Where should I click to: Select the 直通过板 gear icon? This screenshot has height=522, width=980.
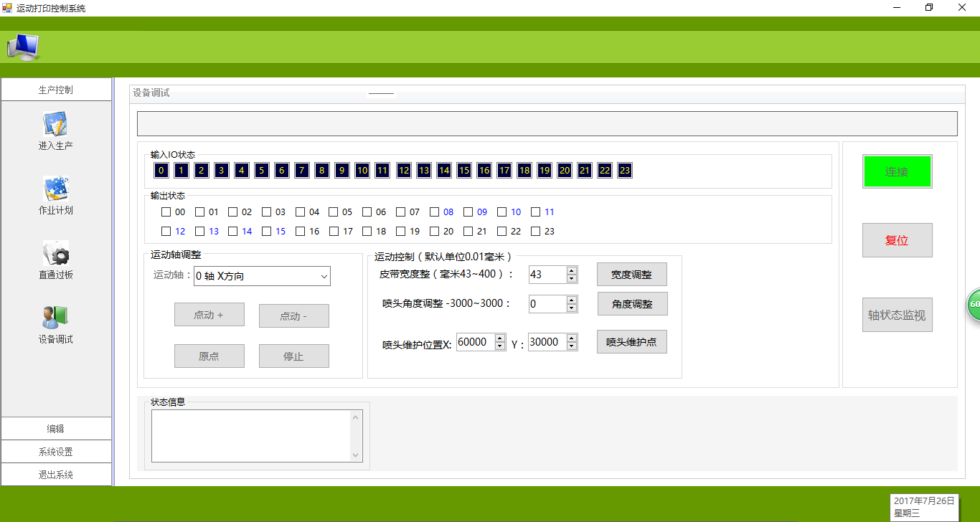55,254
